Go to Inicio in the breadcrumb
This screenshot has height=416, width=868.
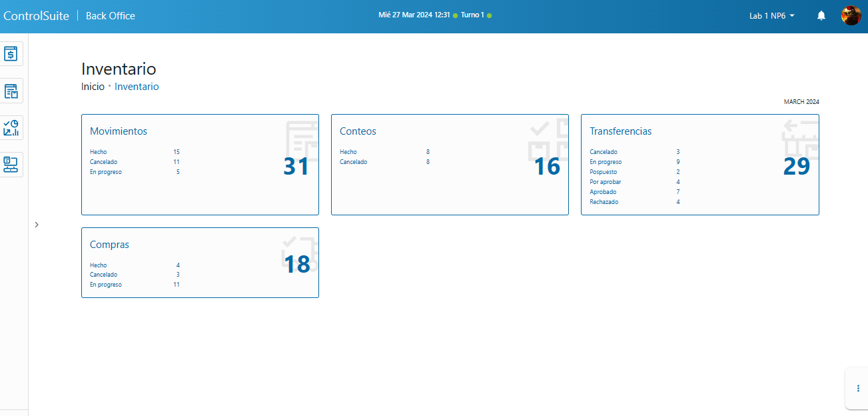[x=93, y=87]
